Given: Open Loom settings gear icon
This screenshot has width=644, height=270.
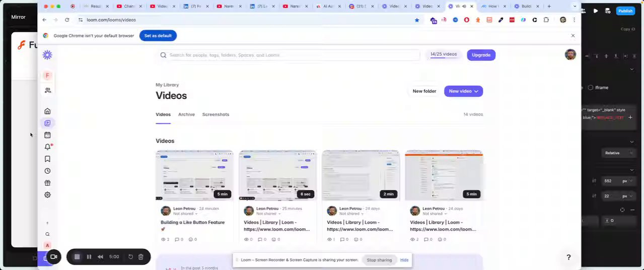Looking at the screenshot, I should coord(47,195).
